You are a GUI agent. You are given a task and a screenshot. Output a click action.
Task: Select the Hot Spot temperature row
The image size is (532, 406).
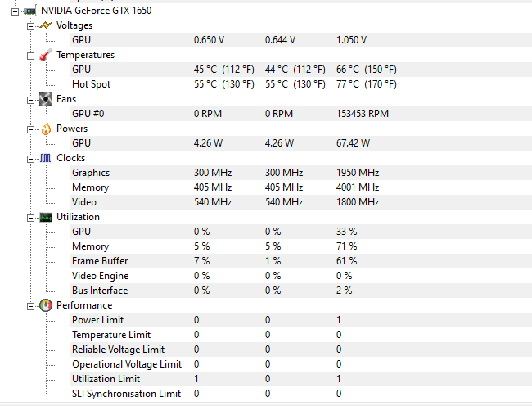click(302, 84)
